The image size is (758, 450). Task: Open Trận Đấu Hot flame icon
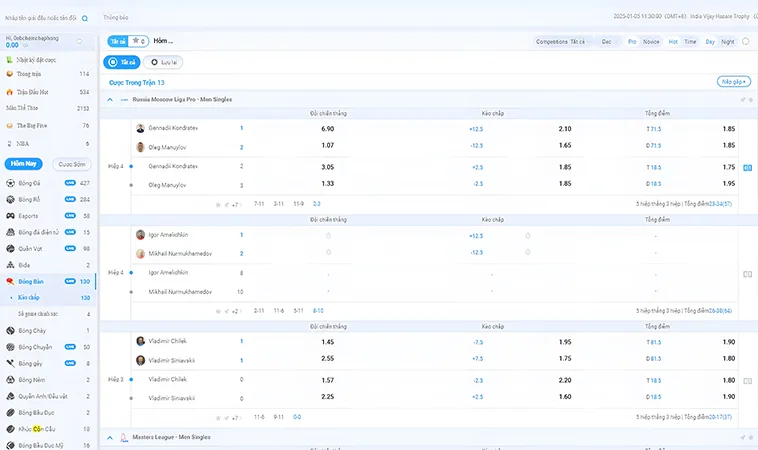(10, 91)
